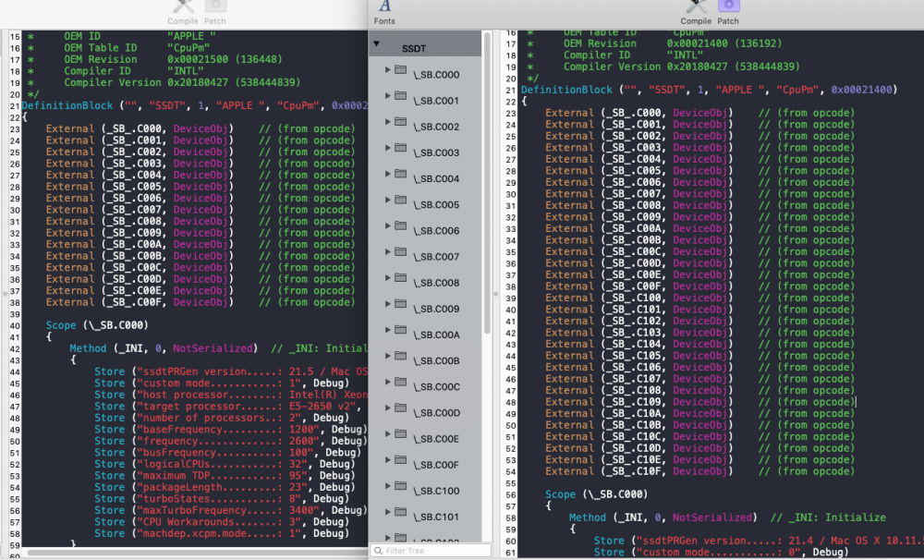This screenshot has height=560, width=924.
Task: Click "ssdtPRGen version" line in left editor
Action: coord(231,371)
